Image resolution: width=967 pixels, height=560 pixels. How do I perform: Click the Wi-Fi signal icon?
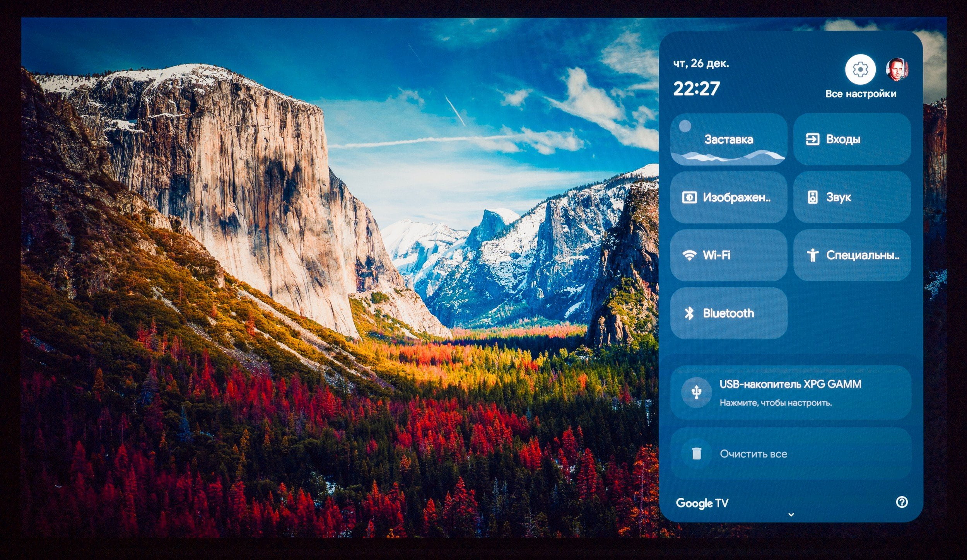pyautogui.click(x=689, y=255)
